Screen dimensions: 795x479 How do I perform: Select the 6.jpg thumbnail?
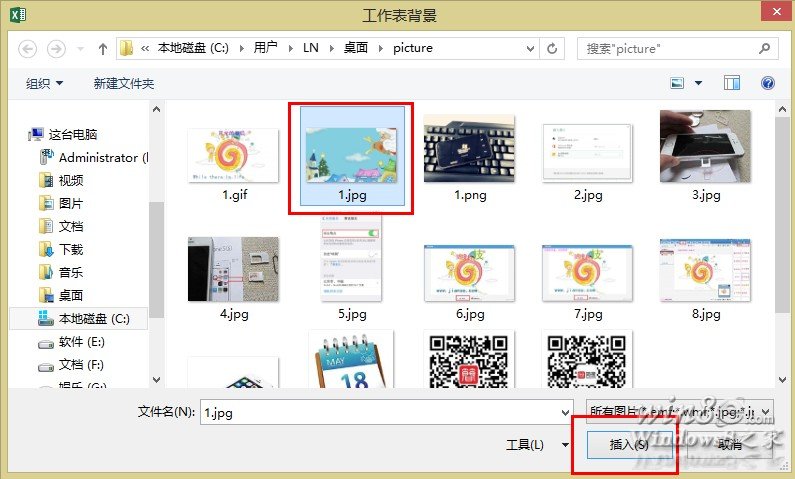(469, 274)
